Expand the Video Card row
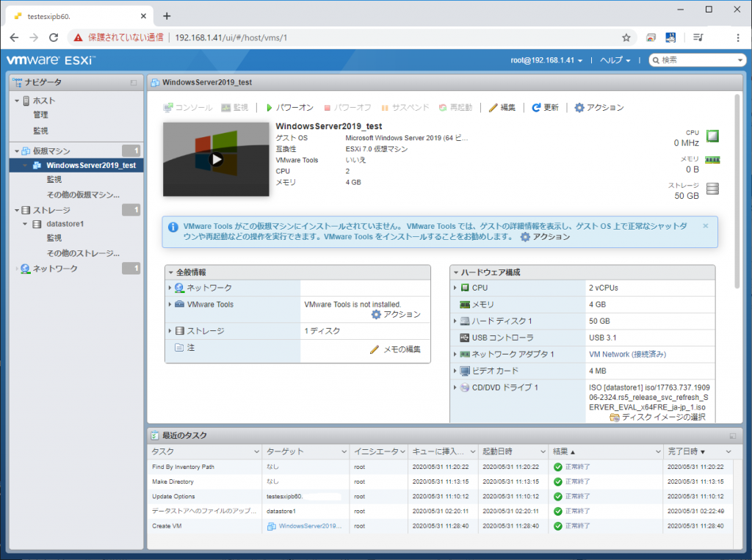The height and width of the screenshot is (560, 752). coord(455,371)
